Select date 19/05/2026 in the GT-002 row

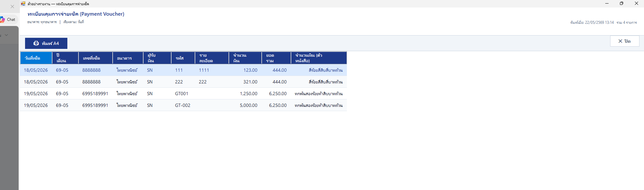click(x=36, y=105)
